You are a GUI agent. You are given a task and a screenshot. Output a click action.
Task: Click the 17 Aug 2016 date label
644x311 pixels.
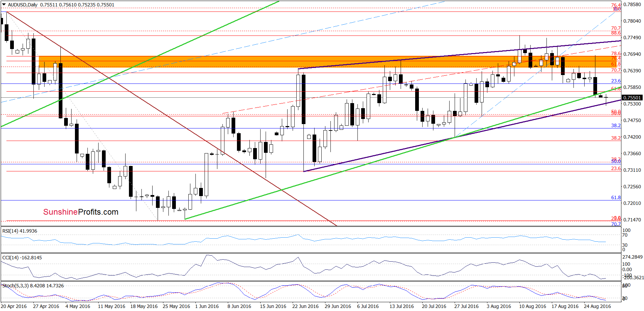point(565,306)
